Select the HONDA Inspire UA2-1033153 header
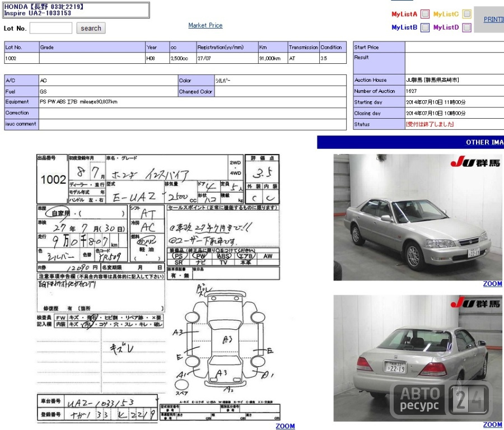The image size is (504, 430). [76, 10]
